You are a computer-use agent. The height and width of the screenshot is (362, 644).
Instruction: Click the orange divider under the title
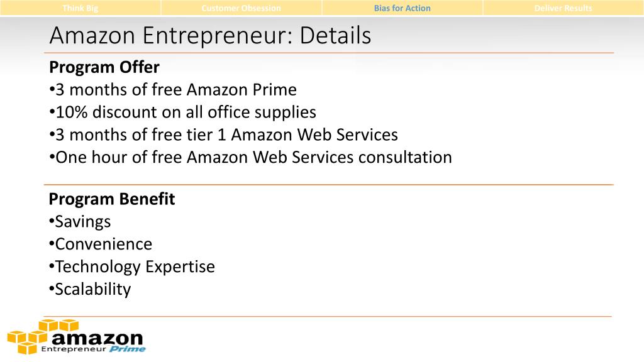pos(328,53)
